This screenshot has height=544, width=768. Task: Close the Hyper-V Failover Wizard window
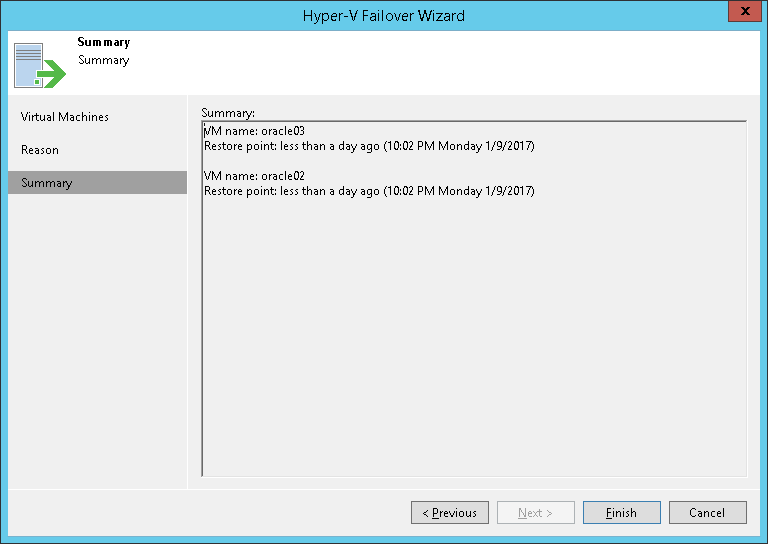click(x=743, y=14)
